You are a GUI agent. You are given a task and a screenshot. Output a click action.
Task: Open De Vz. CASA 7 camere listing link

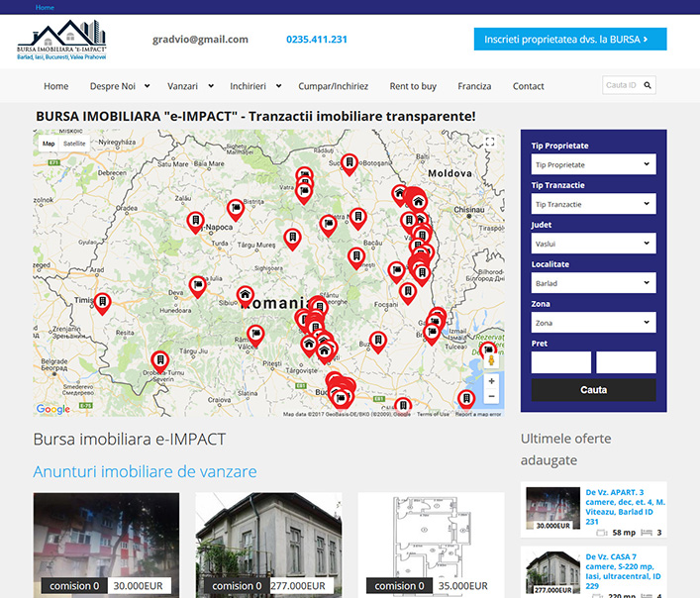pos(623,571)
